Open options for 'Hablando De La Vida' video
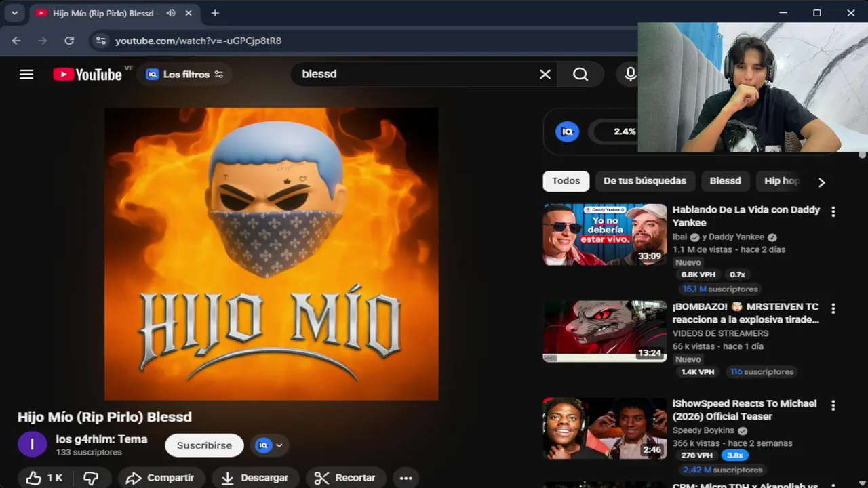Viewport: 868px width, 488px height. coord(833,211)
